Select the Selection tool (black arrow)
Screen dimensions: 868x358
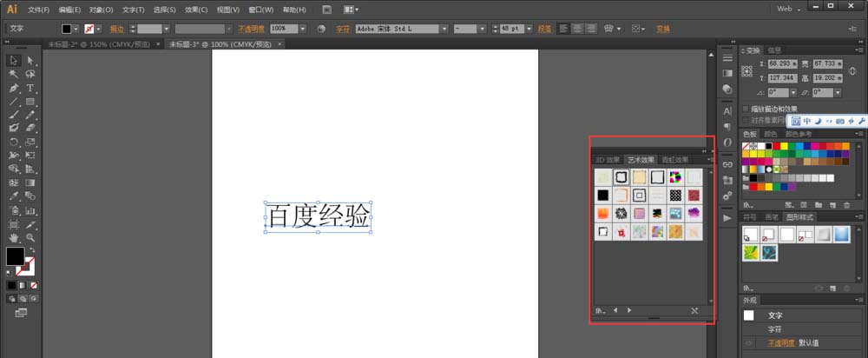(x=15, y=60)
